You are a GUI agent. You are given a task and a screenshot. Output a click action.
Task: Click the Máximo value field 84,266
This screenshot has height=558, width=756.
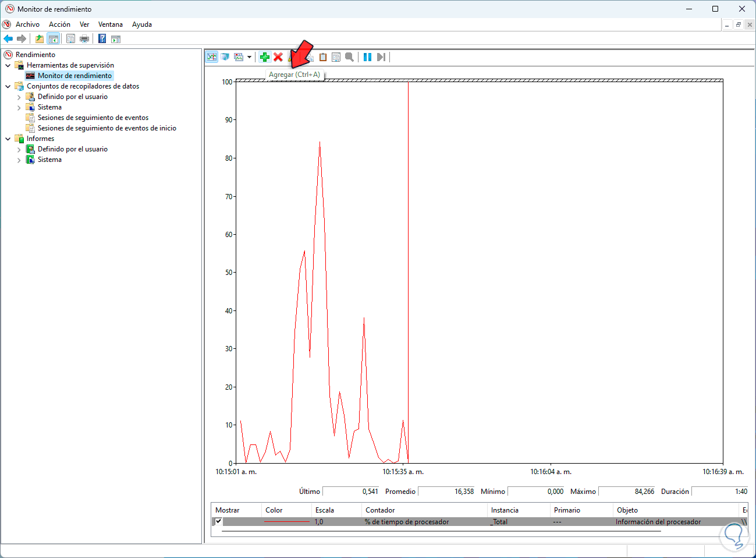[x=627, y=492]
